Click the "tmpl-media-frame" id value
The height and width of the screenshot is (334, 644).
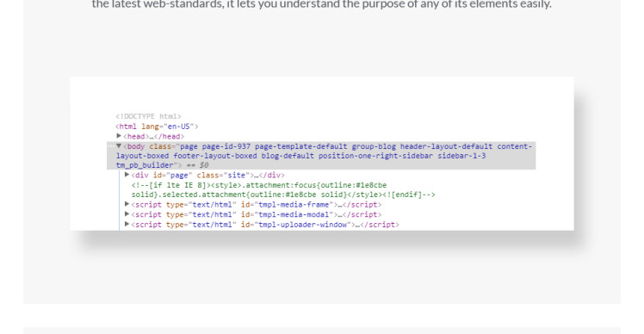(294, 205)
